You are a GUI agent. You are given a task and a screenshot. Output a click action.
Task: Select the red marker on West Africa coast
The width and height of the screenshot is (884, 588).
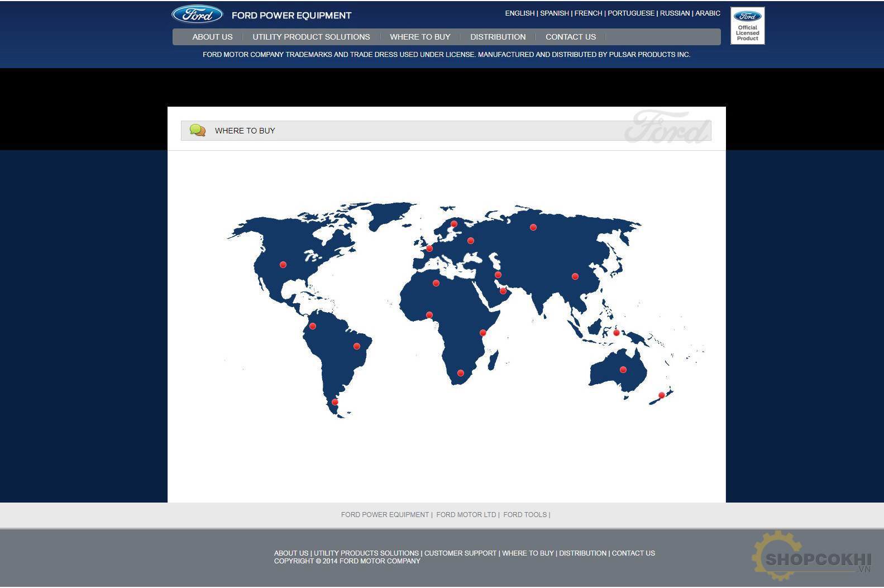[429, 315]
